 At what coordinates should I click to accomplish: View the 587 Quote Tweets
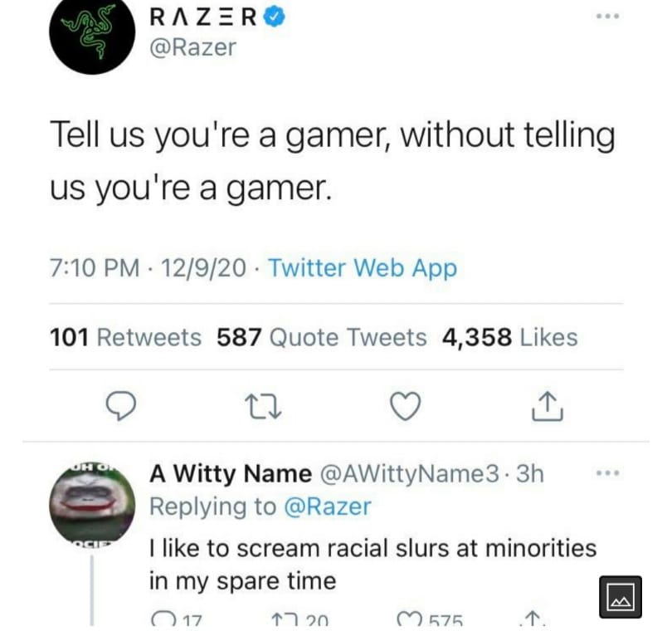(322, 337)
